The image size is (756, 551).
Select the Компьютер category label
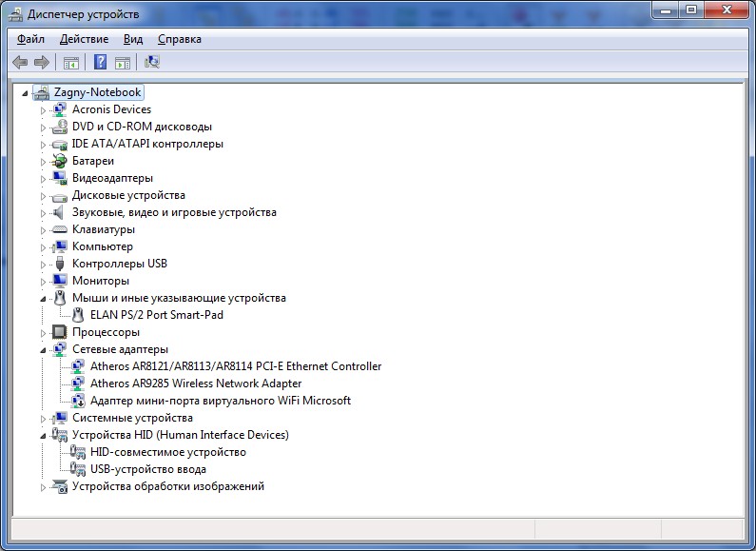point(102,246)
